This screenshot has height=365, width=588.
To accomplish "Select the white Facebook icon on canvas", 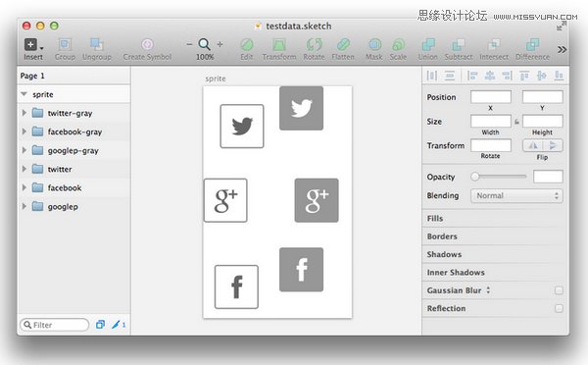I will coord(236,287).
